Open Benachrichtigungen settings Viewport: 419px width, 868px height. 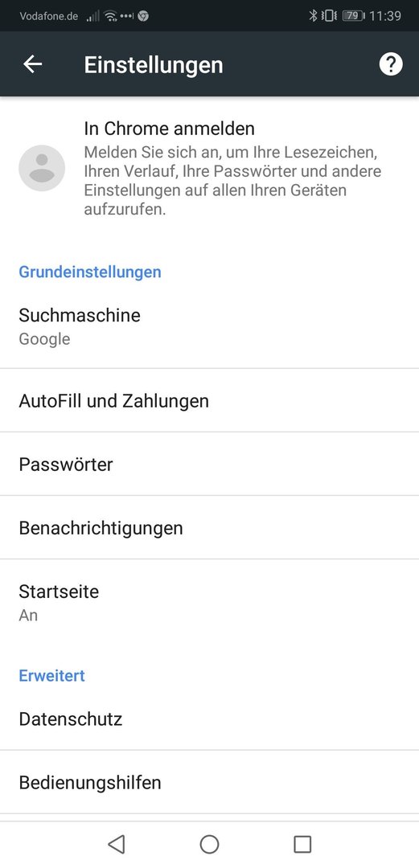pos(209,527)
